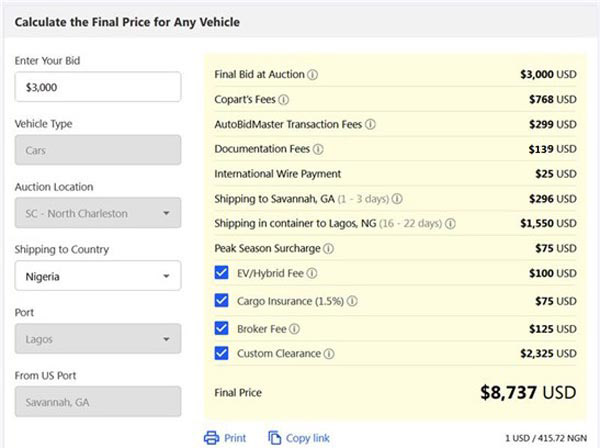Click the Enter Your Bid field
Viewport: 600px width, 448px height.
98,87
